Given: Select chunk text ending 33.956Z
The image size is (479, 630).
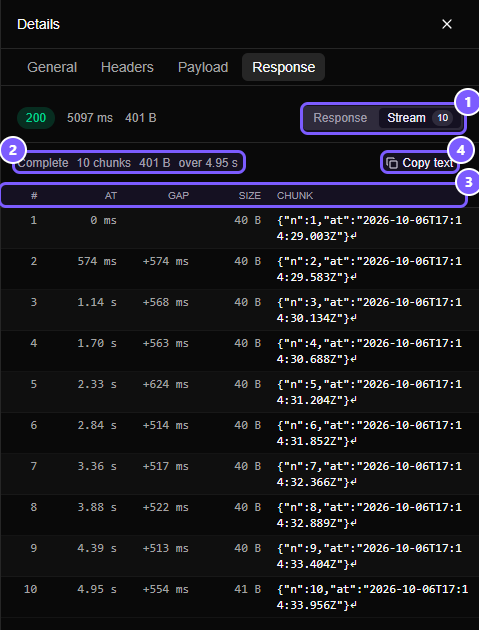Looking at the screenshot, I should (373, 597).
